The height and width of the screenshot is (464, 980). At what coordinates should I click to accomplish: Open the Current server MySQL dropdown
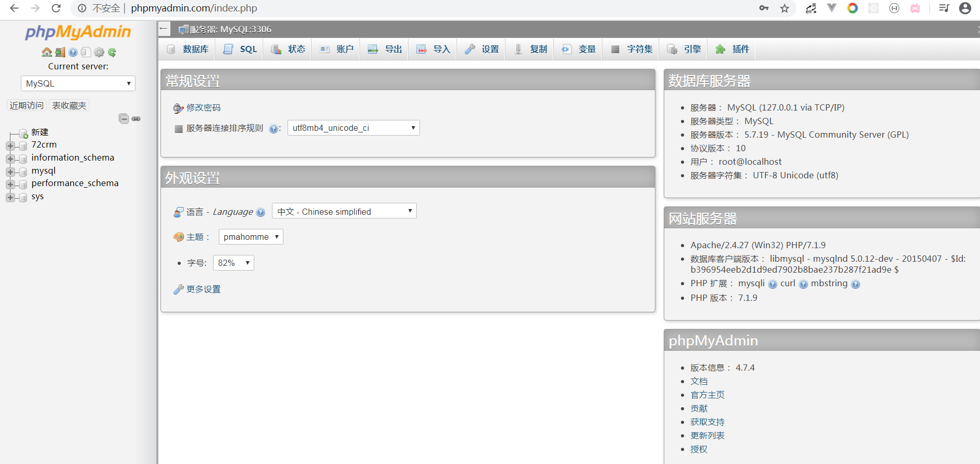[x=78, y=83]
